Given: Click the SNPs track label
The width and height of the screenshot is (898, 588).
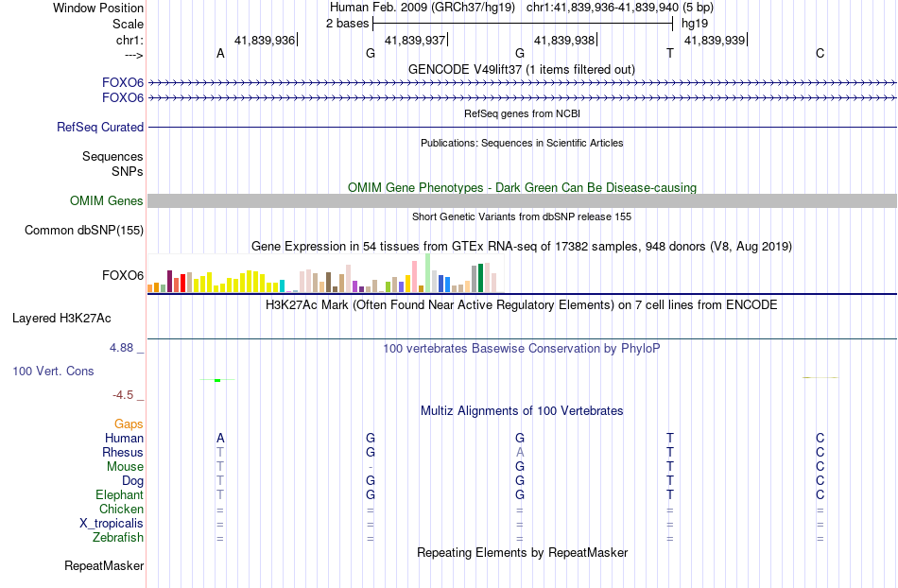Looking at the screenshot, I should click(128, 171).
